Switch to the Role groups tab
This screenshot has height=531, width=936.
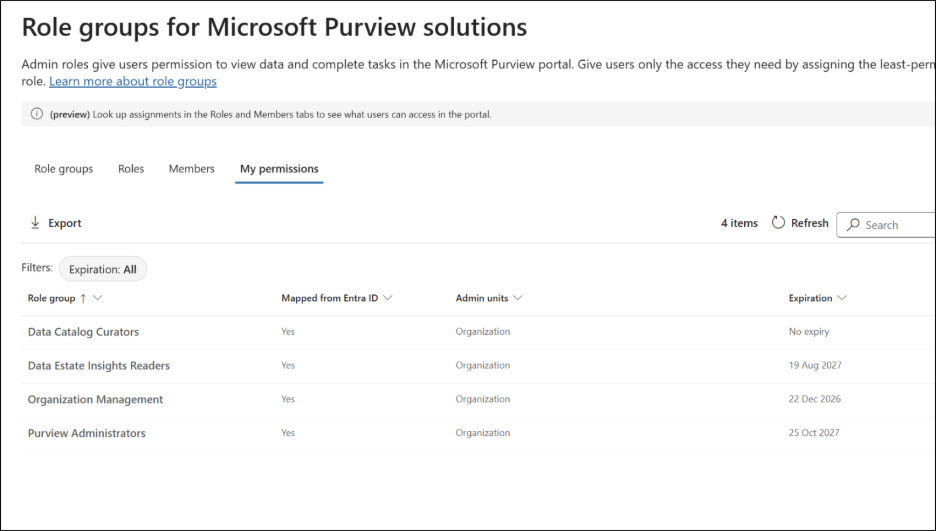(63, 169)
